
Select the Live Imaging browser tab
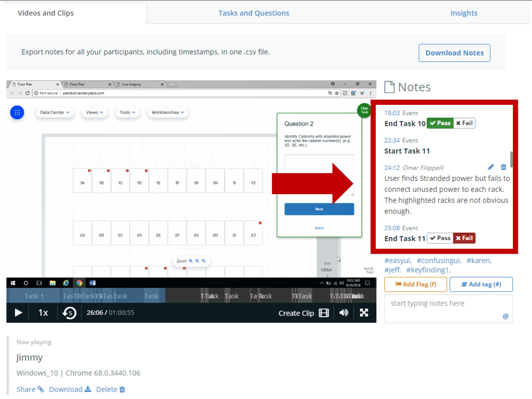pos(140,84)
